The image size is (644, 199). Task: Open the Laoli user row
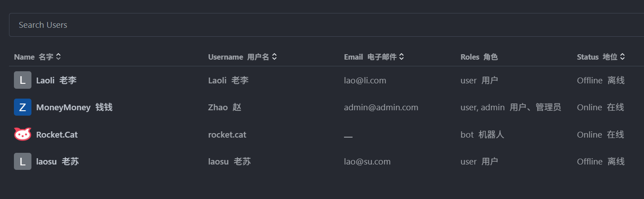click(326, 80)
